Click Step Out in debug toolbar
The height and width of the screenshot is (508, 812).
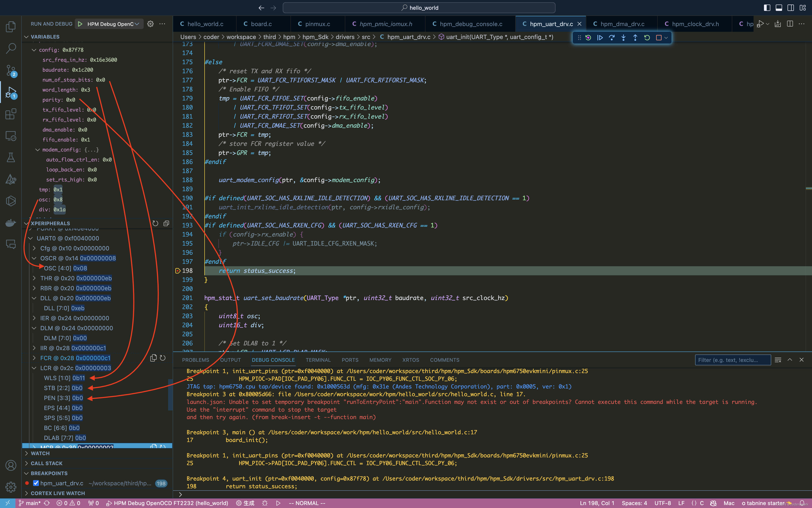(635, 38)
